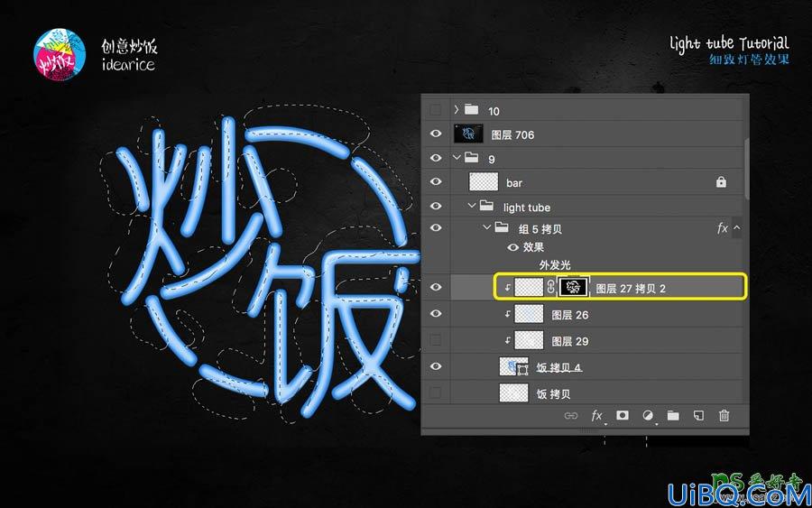The image size is (812, 508).
Task: Click the 图层 26 thumbnail
Action: 529,314
